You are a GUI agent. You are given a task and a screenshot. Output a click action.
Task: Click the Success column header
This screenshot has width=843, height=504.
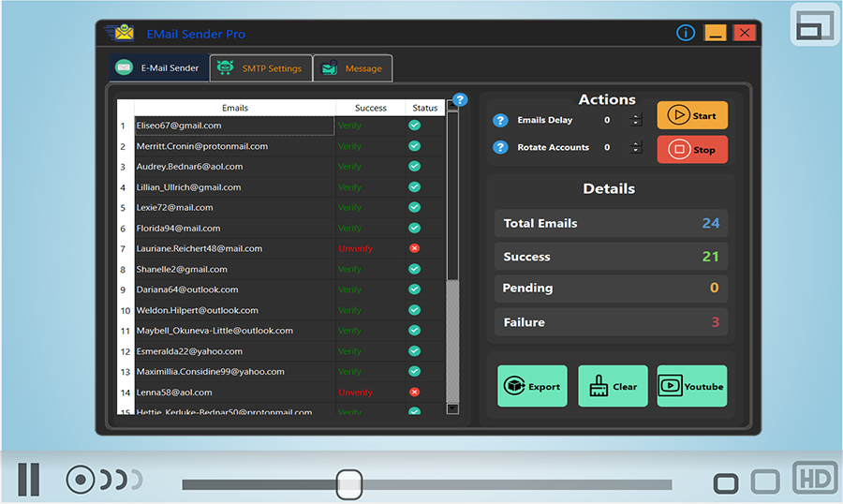point(370,108)
